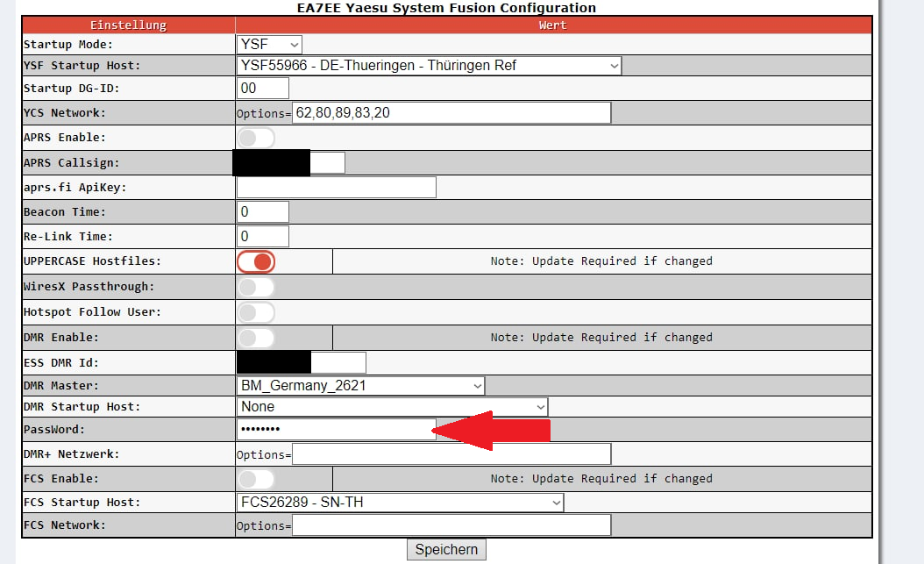
Task: Click the Wert column header
Action: click(553, 25)
